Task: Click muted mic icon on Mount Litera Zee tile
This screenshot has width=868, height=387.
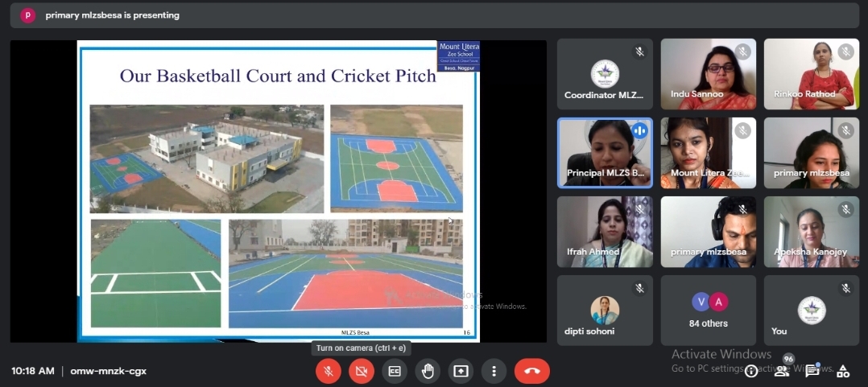Action: pyautogui.click(x=743, y=131)
